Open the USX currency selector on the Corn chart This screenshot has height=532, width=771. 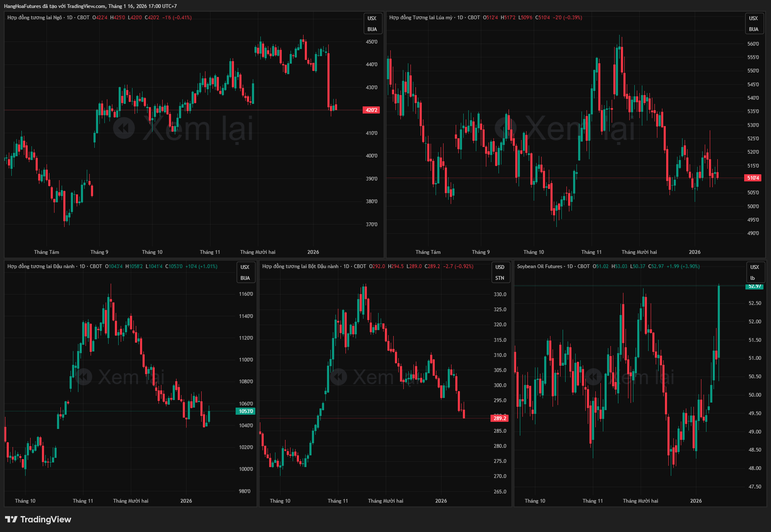point(372,18)
